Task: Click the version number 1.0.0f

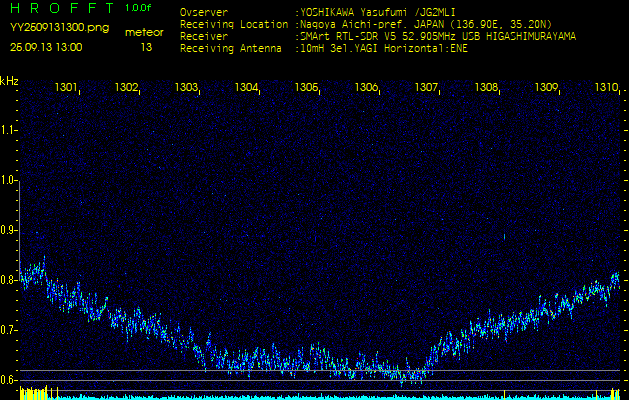Action: (139, 9)
